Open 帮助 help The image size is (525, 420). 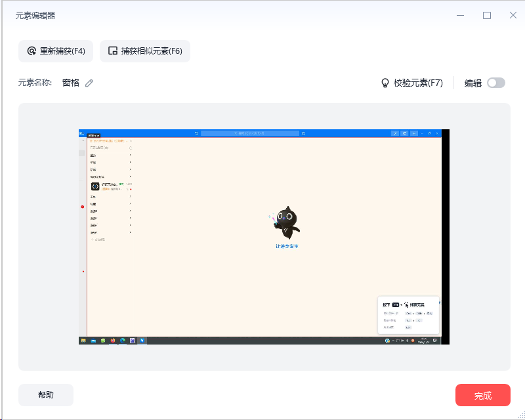[46, 395]
